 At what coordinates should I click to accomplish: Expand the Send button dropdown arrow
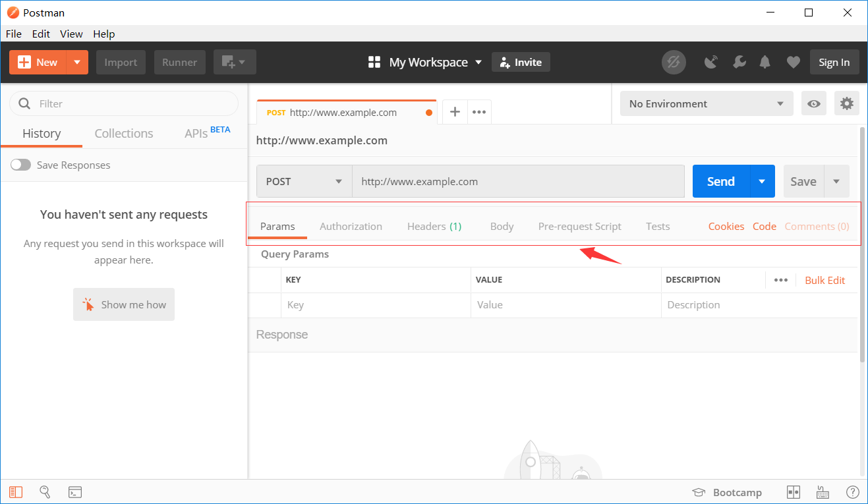763,181
